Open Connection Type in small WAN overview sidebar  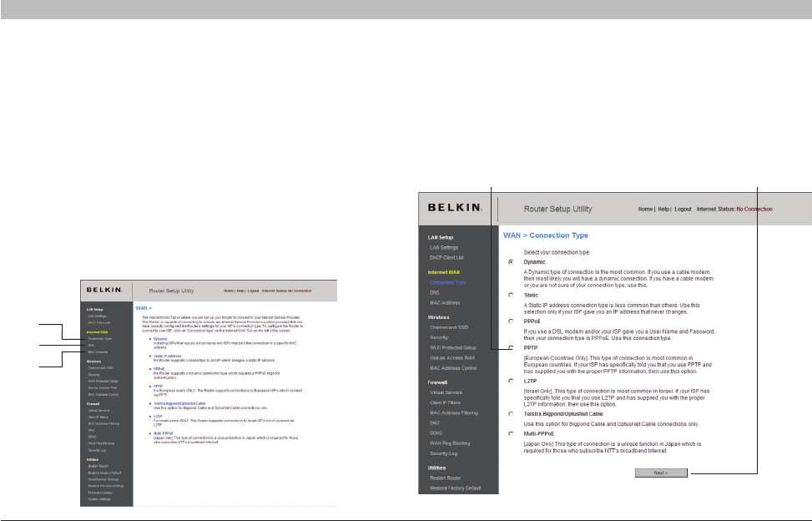click(100, 339)
